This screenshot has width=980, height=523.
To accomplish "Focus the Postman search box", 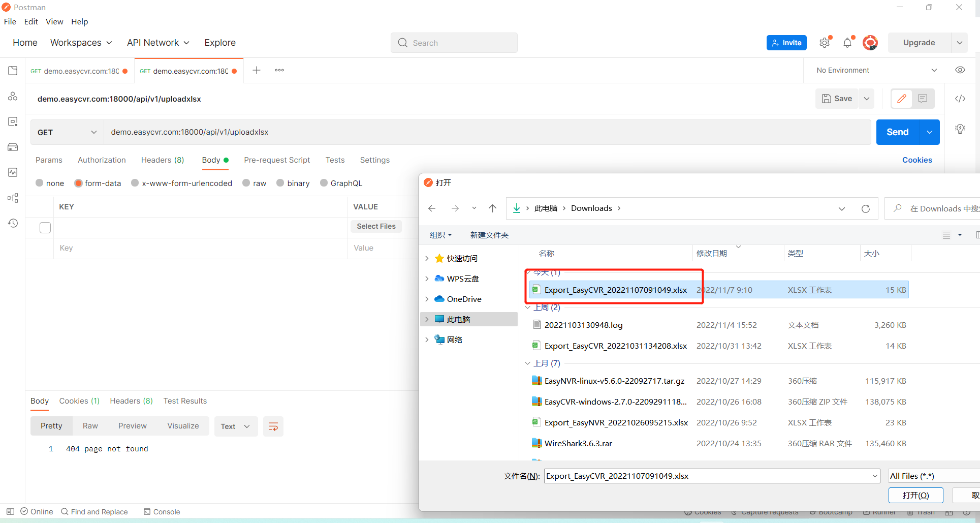I will pos(454,43).
